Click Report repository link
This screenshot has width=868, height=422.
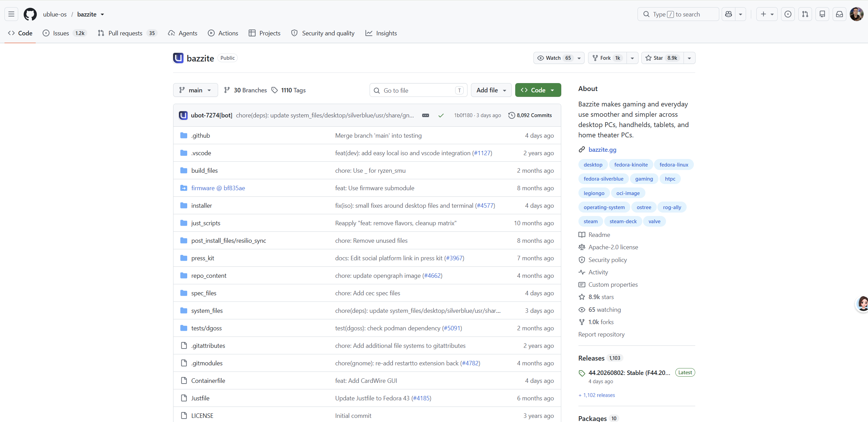pyautogui.click(x=601, y=334)
